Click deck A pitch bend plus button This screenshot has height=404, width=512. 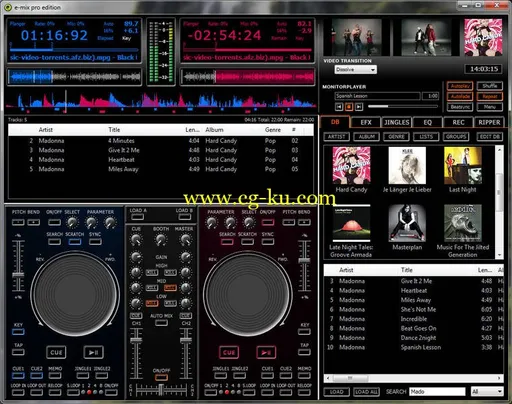click(x=33, y=222)
